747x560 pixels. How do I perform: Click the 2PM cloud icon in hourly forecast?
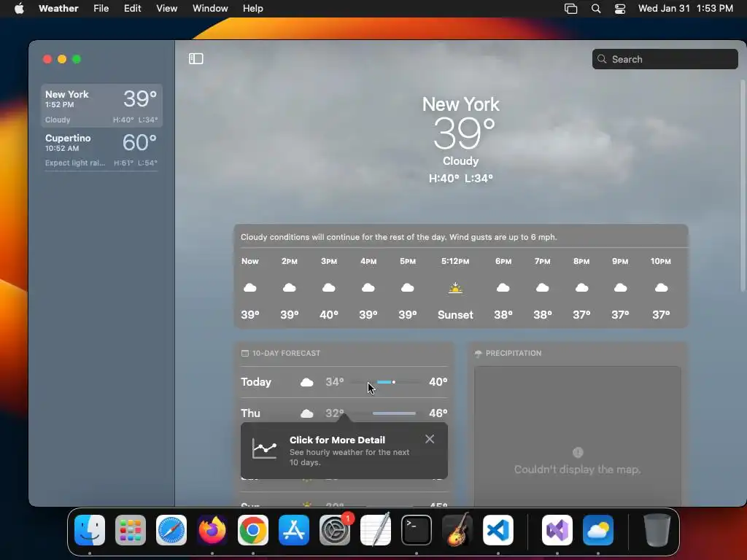[289, 287]
